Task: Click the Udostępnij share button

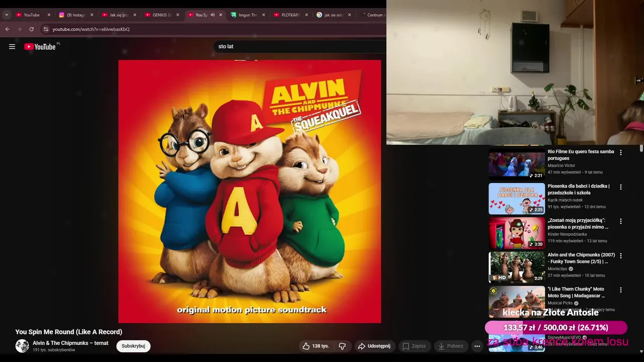Action: (x=374, y=346)
